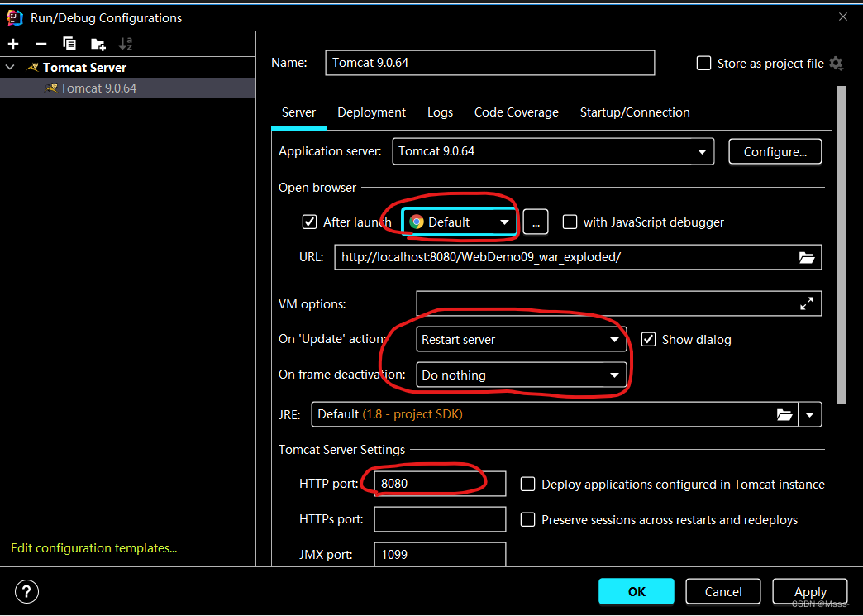Collapse Tomcat Server tree node

pyautogui.click(x=10, y=68)
